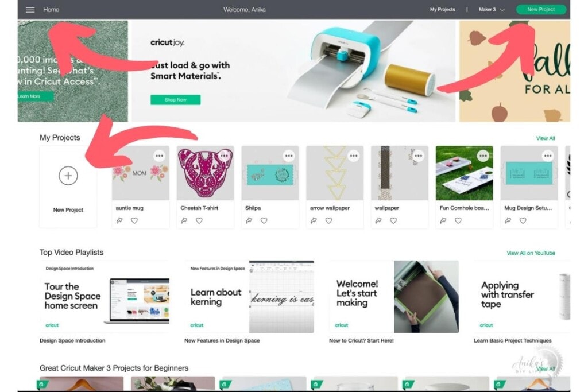Favorite the Cheetah T-shirt project
This screenshot has height=392, width=588.
pyautogui.click(x=199, y=221)
